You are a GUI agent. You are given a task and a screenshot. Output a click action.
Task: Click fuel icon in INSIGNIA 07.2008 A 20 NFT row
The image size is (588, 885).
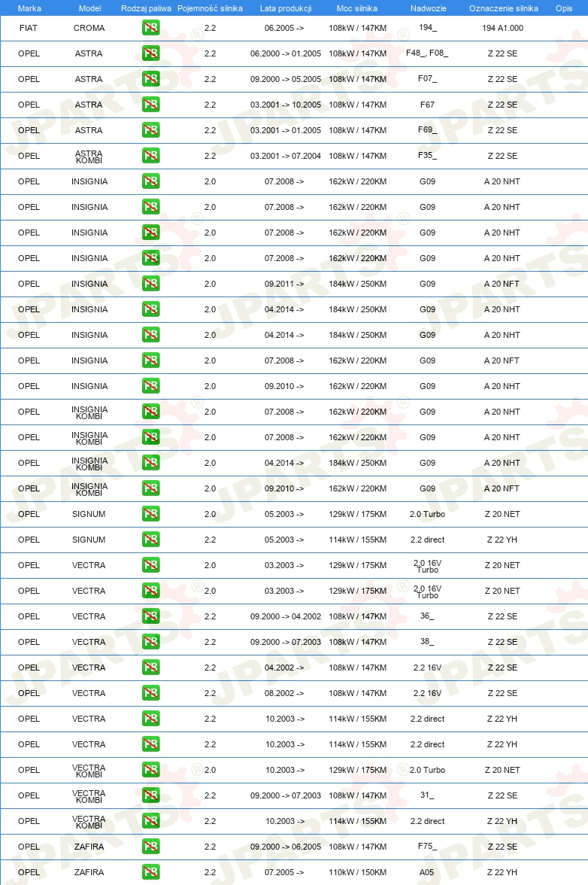150,360
